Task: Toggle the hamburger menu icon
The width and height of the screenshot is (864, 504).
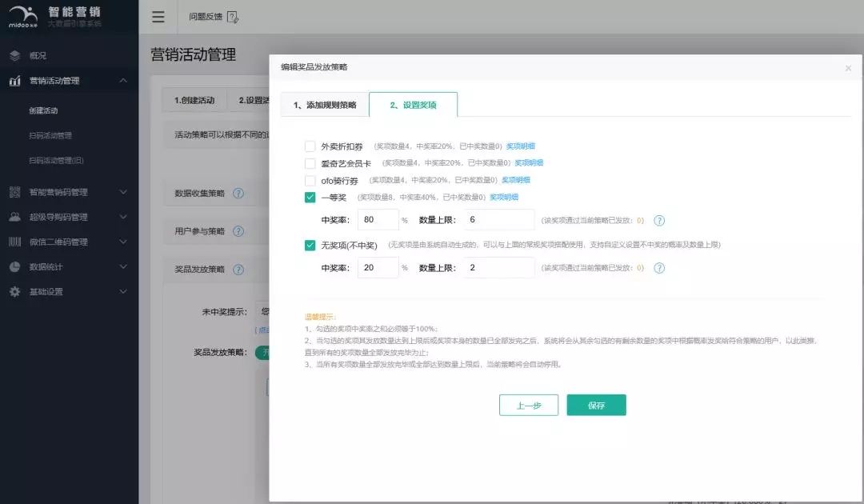Action: pyautogui.click(x=158, y=17)
